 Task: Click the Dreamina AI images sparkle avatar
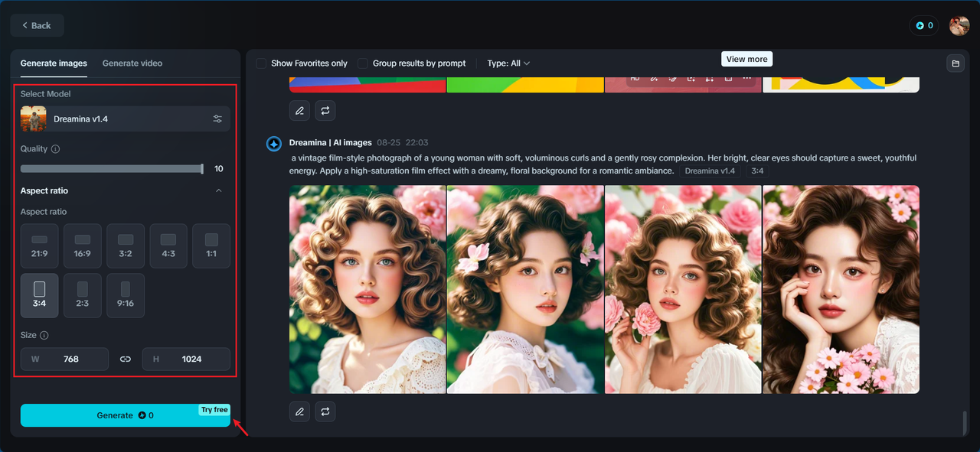[274, 144]
